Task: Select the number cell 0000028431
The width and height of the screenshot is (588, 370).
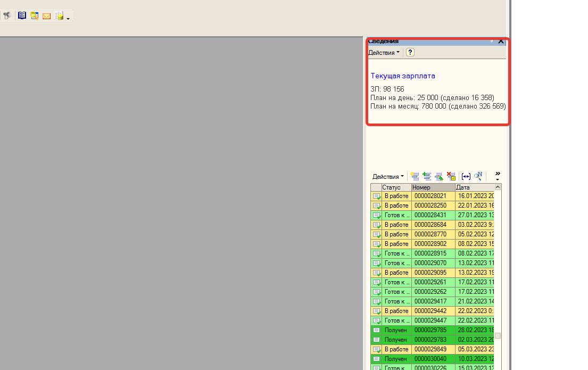Action: click(433, 215)
